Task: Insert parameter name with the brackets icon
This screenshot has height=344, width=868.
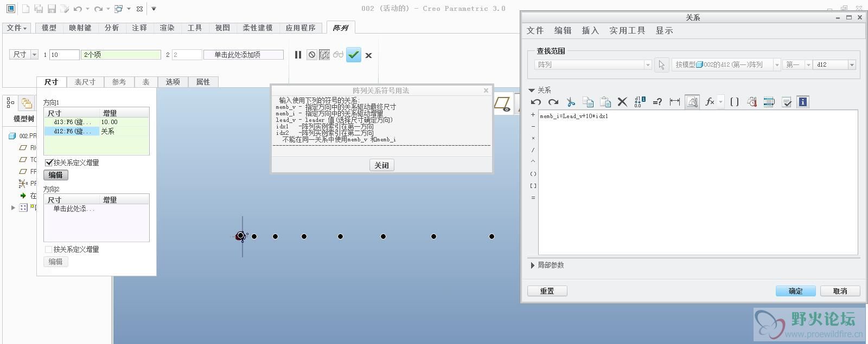Action: [735, 102]
